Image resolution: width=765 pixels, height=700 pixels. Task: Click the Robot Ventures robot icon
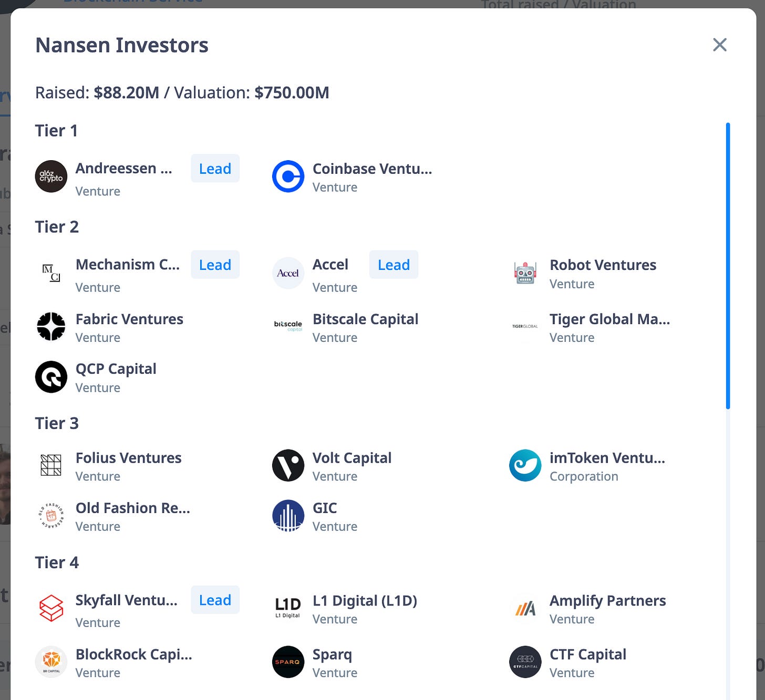[525, 273]
